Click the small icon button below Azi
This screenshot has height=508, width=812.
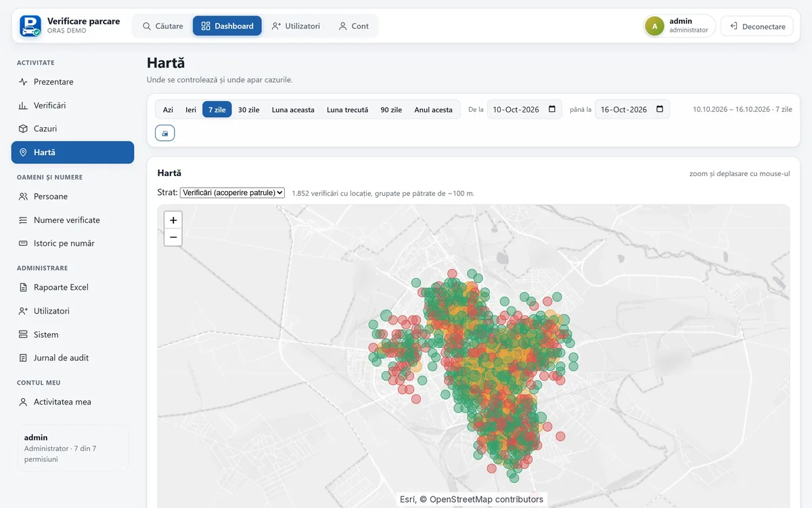(165, 133)
